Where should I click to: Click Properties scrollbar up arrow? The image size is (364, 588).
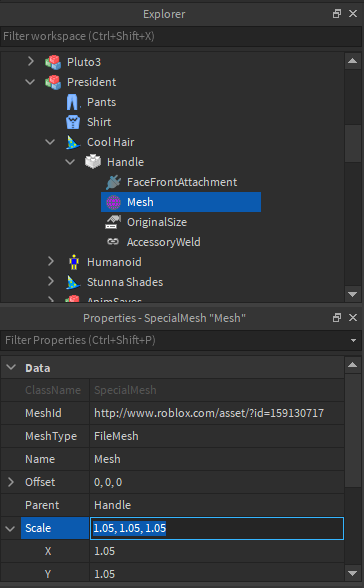352,364
